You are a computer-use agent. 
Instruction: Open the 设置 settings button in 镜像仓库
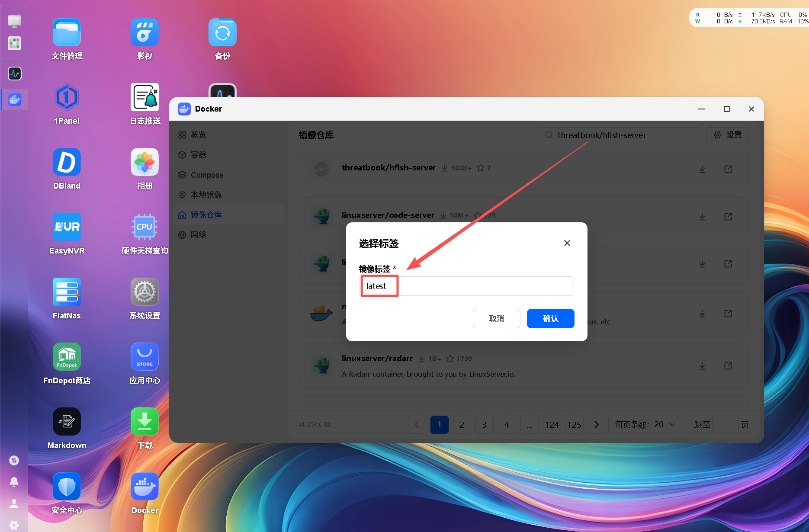tap(727, 135)
